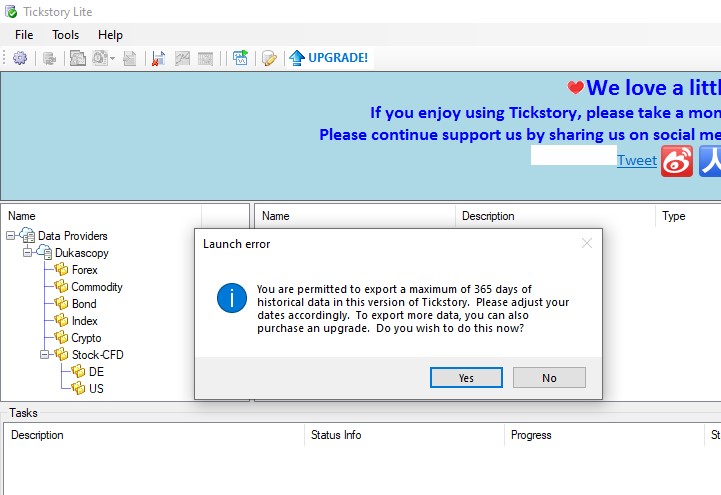Image resolution: width=721 pixels, height=495 pixels.
Task: Click the database edit pencil icon
Action: (269, 58)
